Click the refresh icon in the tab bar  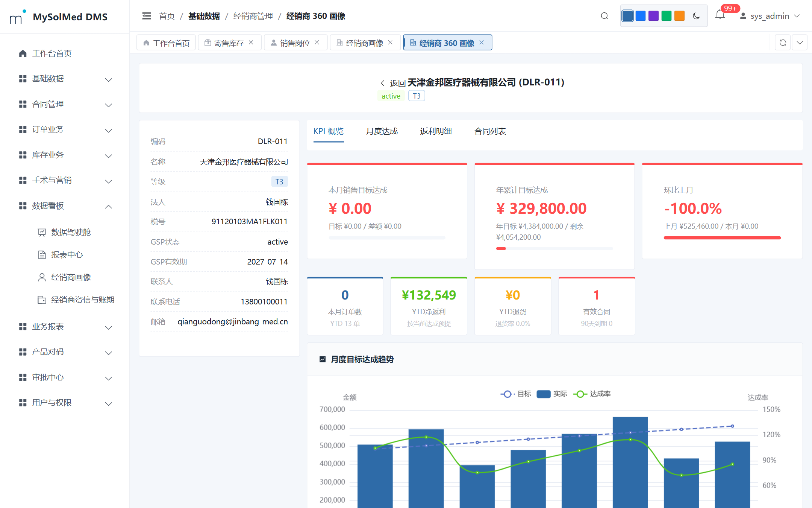click(783, 43)
